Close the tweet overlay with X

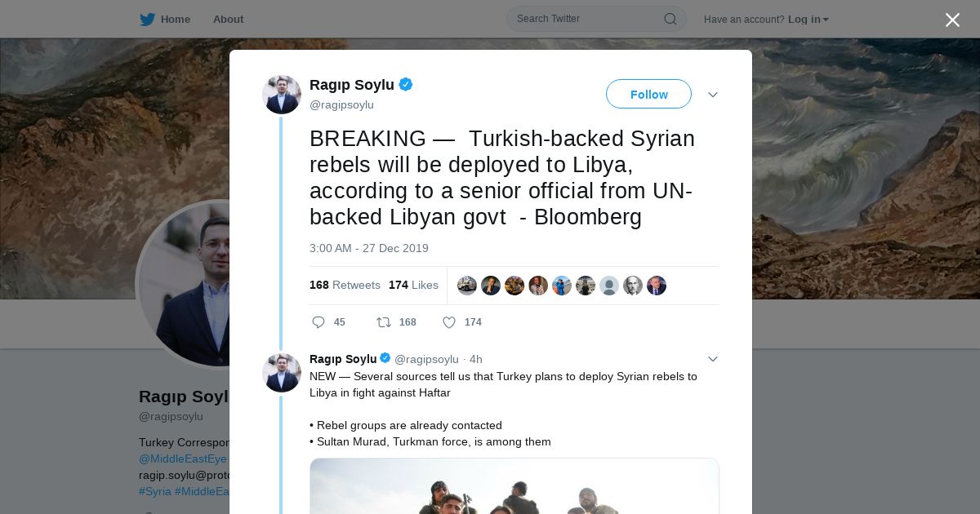pos(952,20)
